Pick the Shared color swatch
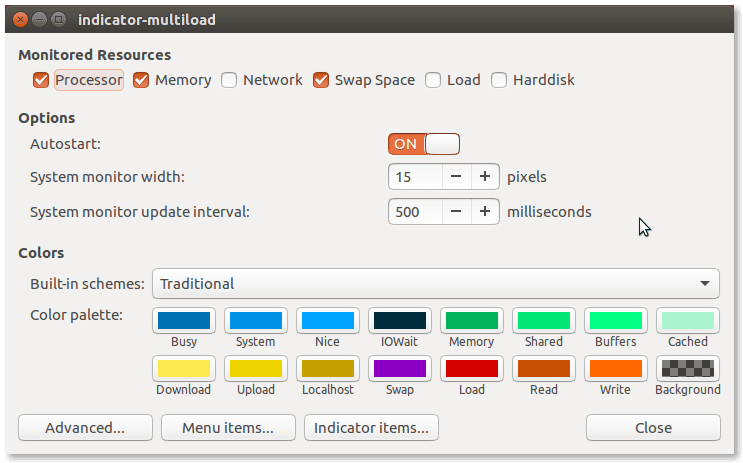This screenshot has height=463, width=743. pyautogui.click(x=544, y=321)
